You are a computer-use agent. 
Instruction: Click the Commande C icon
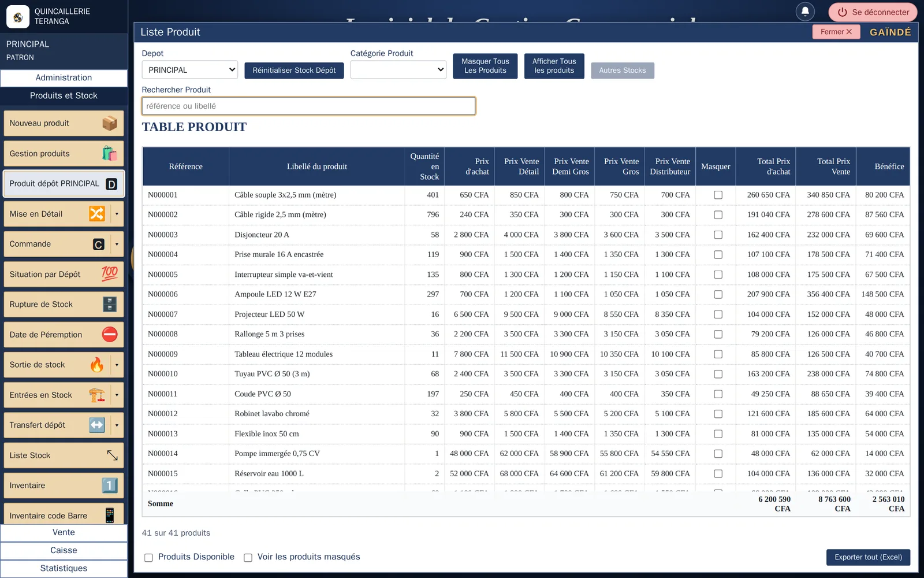click(99, 244)
